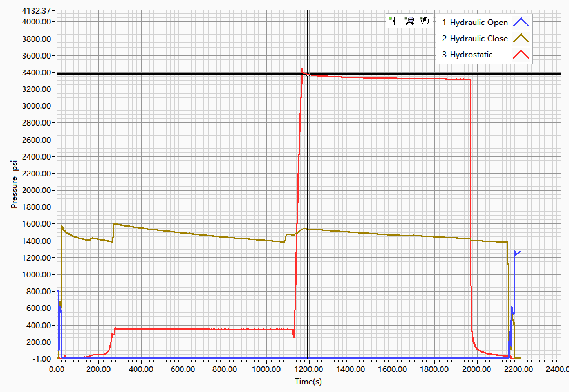569x392 pixels.
Task: Click the 2000.00 tick label on pressure axis
Action: [x=37, y=190]
